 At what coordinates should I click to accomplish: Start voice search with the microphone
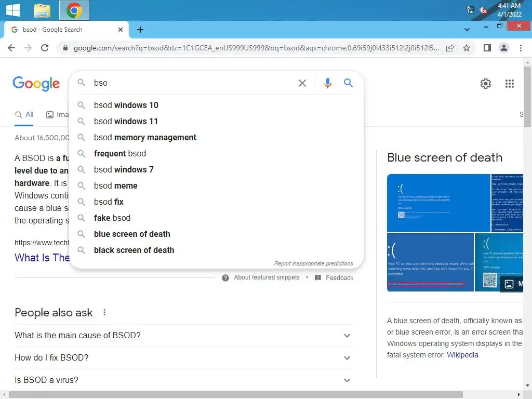coord(327,83)
